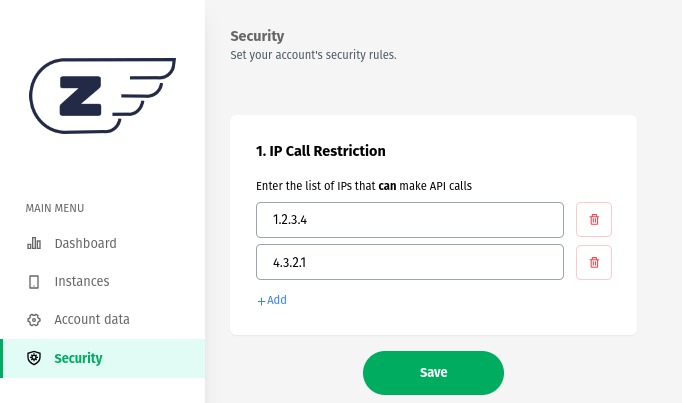Click the 'Enter the list of IPs' instruction
682x403 pixels.
click(x=364, y=186)
